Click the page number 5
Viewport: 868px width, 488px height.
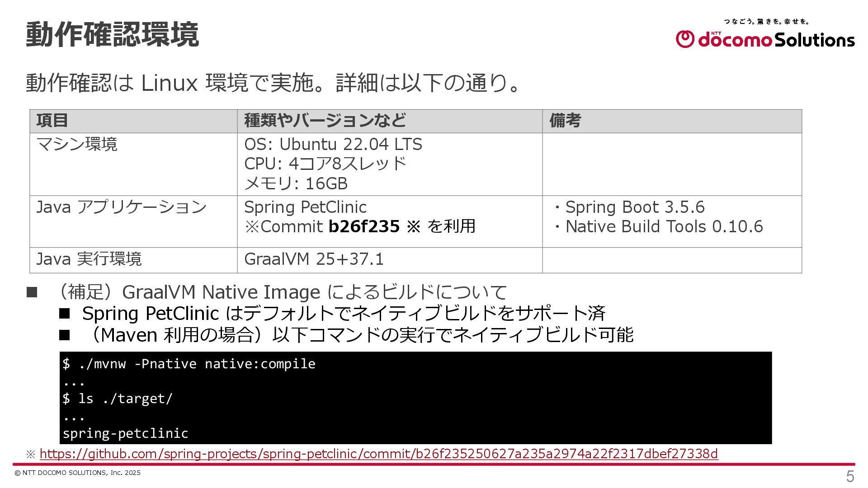[x=850, y=476]
